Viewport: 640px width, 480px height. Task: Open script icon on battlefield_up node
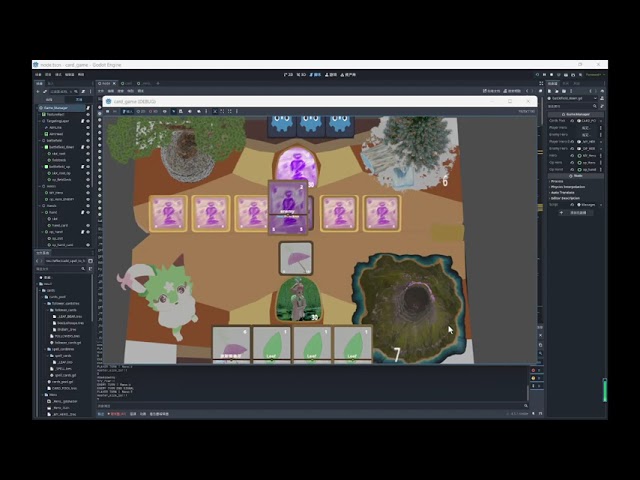(82, 167)
